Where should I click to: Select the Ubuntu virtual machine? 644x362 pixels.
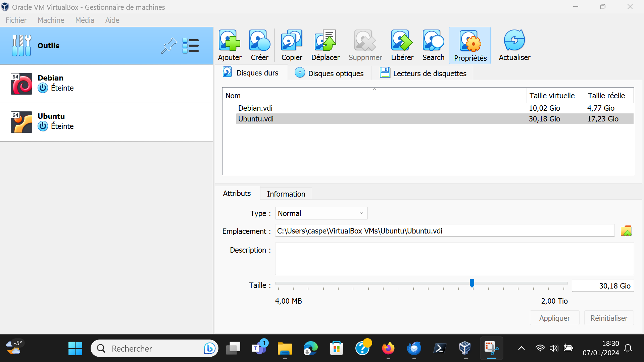pyautogui.click(x=106, y=122)
